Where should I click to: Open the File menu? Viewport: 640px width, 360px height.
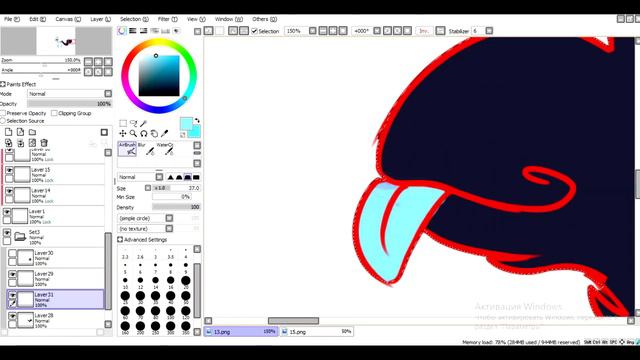(x=12, y=19)
